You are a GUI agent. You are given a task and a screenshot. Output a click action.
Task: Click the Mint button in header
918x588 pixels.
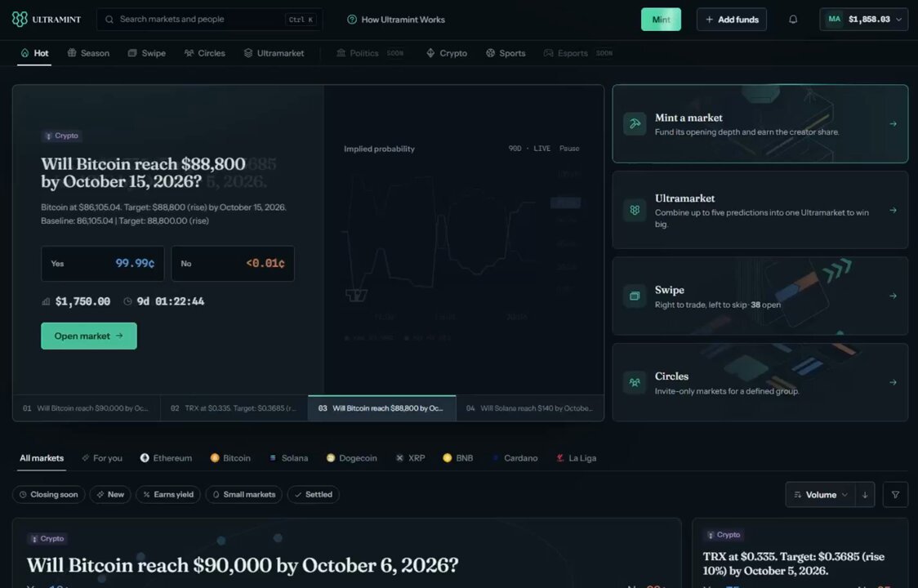[661, 20]
